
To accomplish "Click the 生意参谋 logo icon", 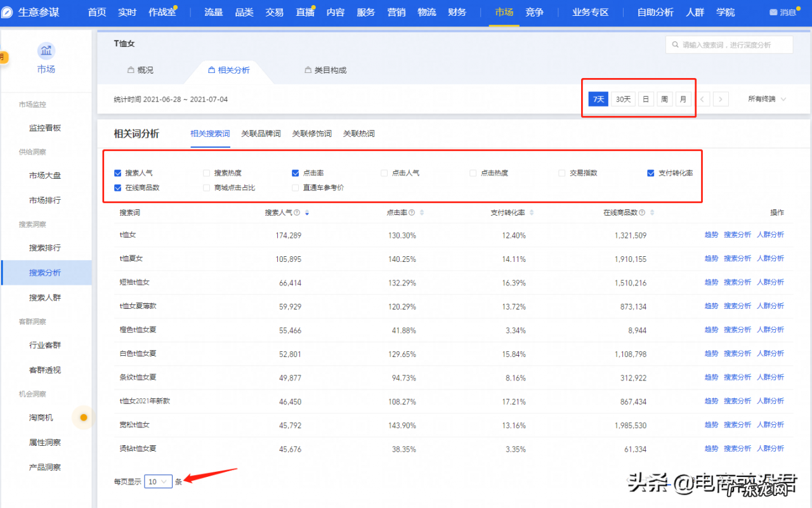I will click(8, 11).
